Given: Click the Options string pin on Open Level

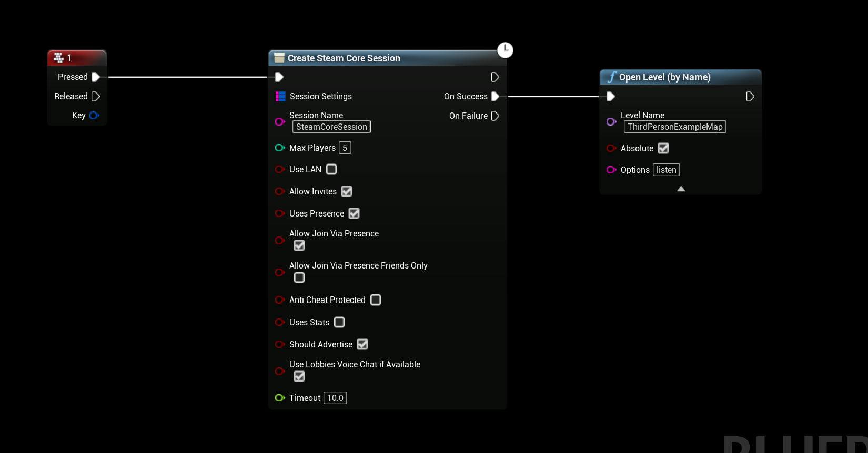Looking at the screenshot, I should pyautogui.click(x=611, y=170).
